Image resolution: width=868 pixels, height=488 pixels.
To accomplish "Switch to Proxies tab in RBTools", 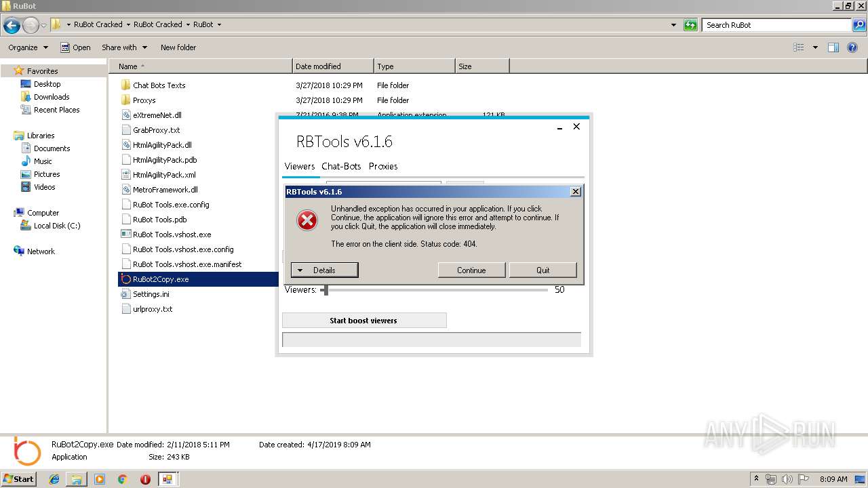I will click(383, 166).
